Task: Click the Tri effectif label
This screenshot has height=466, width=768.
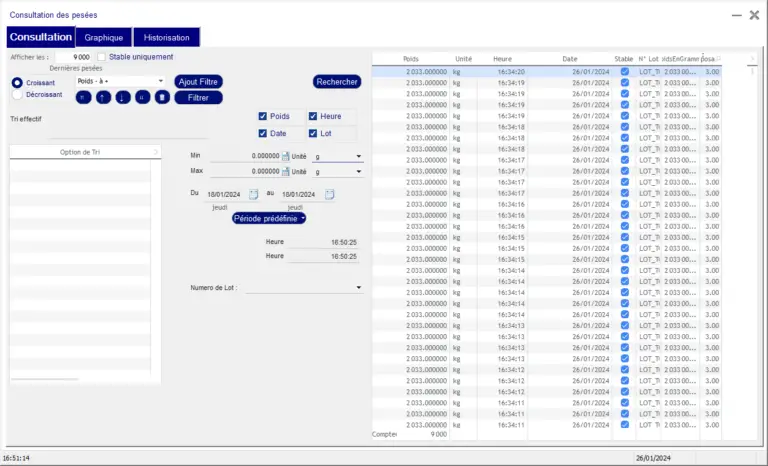Action: coord(26,119)
